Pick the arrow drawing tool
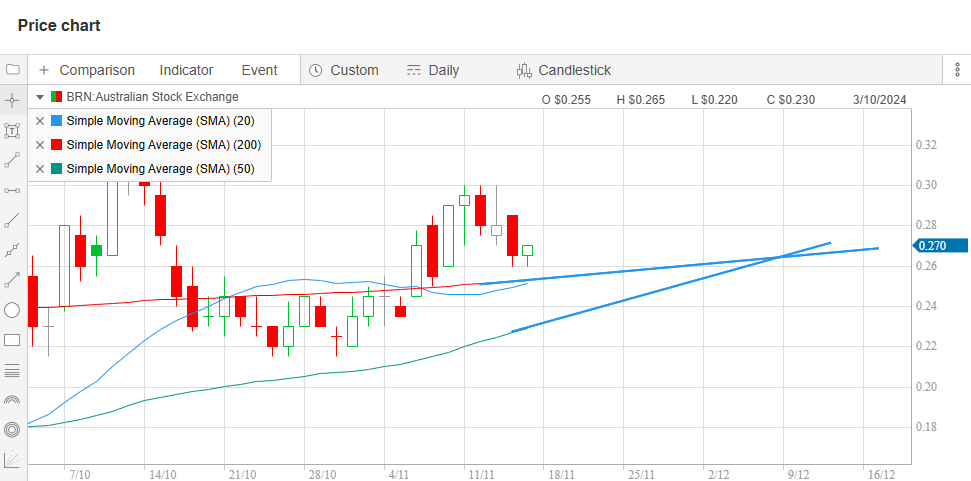The image size is (971, 481). (12, 280)
